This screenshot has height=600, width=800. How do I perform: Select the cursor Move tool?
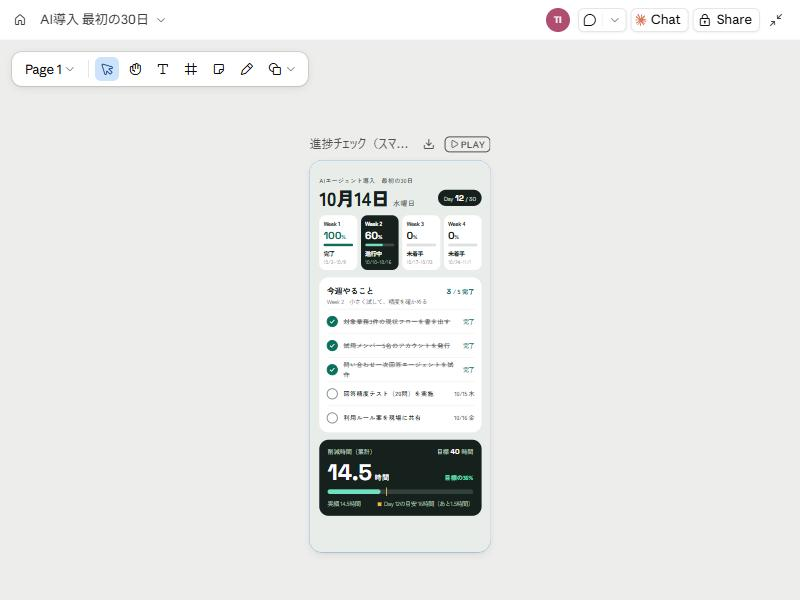click(x=107, y=69)
